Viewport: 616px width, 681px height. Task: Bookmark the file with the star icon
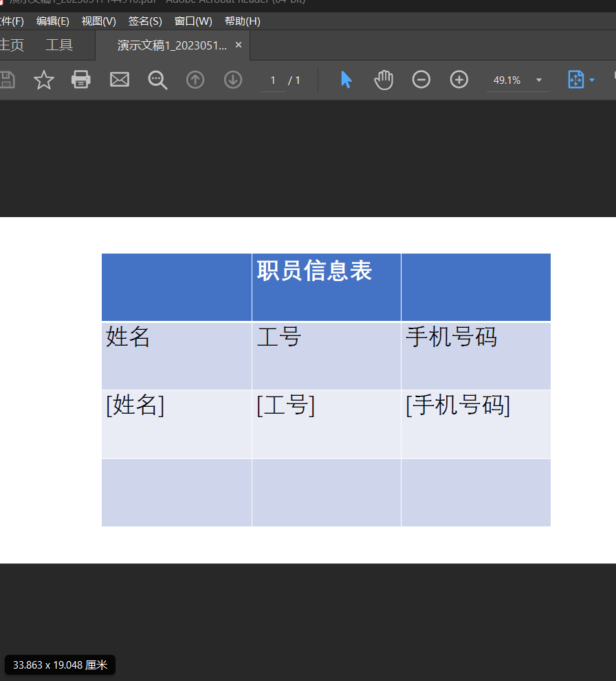tap(44, 80)
